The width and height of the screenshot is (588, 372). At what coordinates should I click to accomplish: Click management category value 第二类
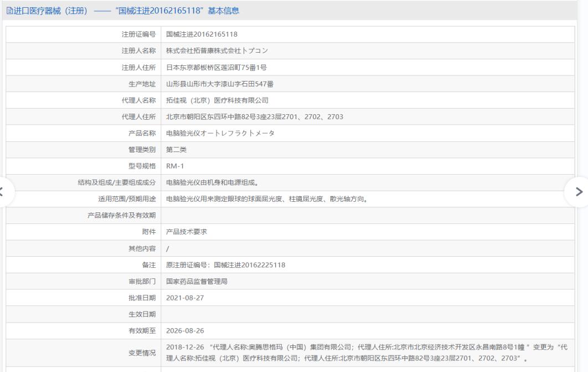(x=176, y=149)
